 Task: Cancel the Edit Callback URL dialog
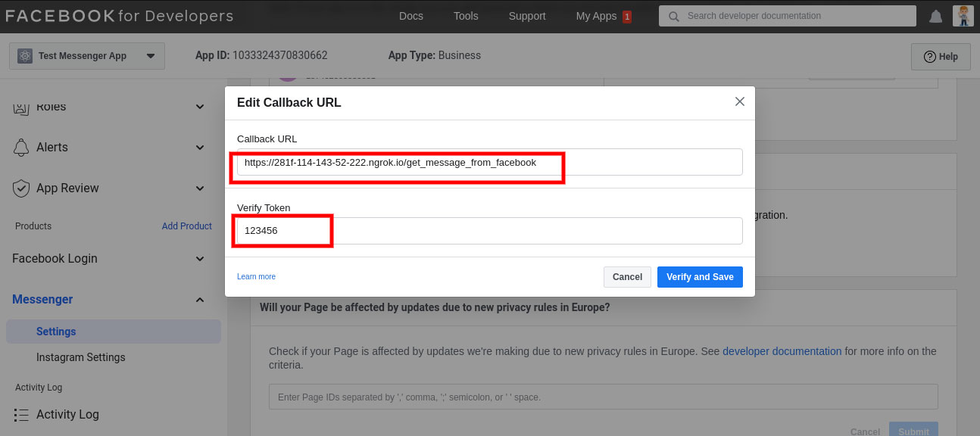click(x=627, y=277)
